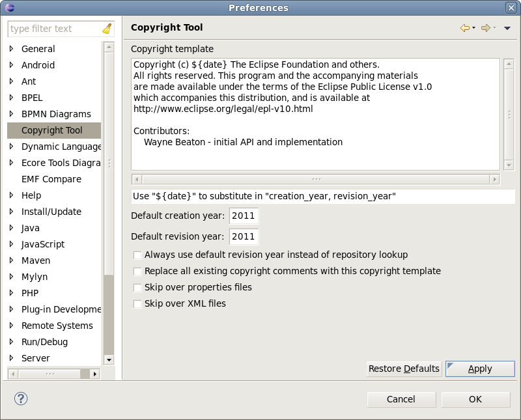Expand the Ecore Tools Diagram node
The width and height of the screenshot is (521, 420).
pyautogui.click(x=11, y=163)
